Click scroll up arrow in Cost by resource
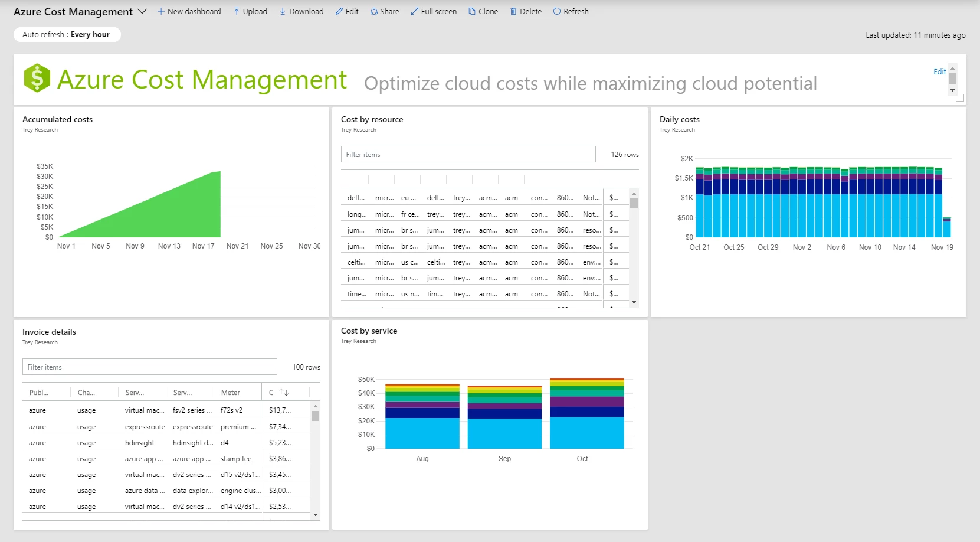This screenshot has width=980, height=542. pyautogui.click(x=634, y=193)
